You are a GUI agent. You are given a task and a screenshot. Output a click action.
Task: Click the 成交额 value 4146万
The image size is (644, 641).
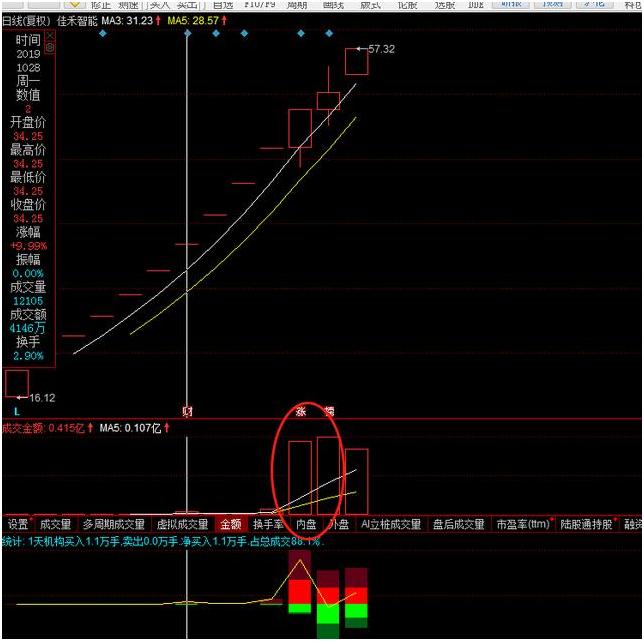click(28, 328)
